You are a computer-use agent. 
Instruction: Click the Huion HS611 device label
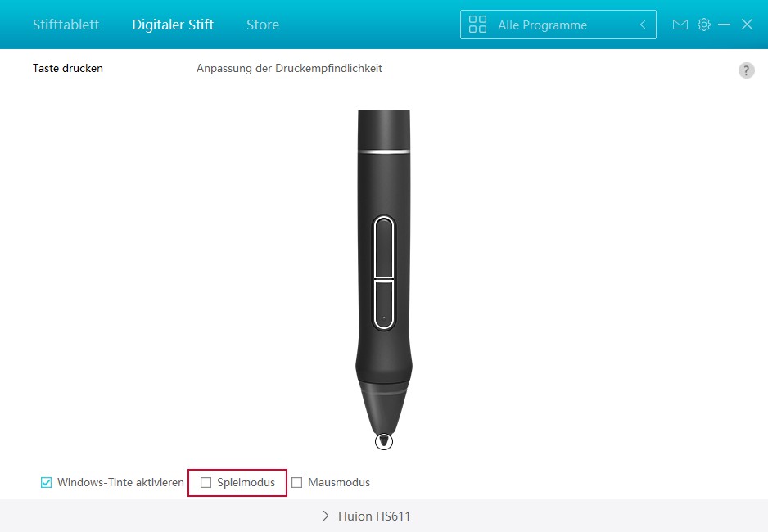pos(374,516)
